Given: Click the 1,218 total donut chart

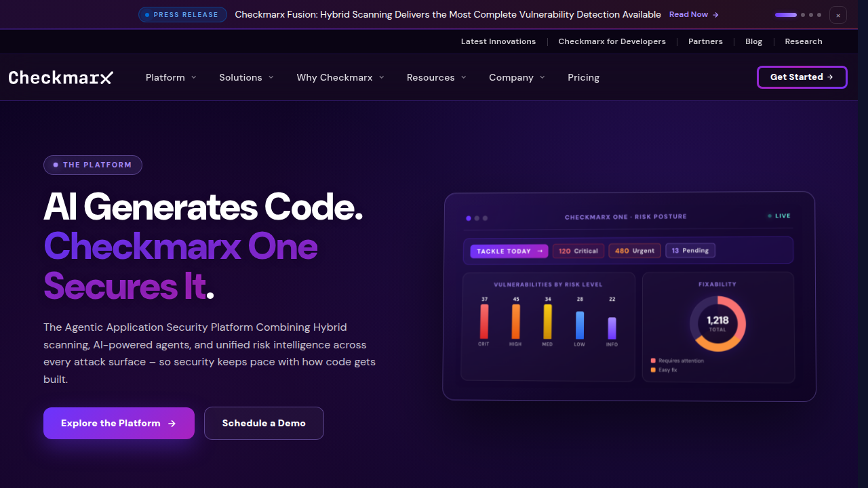Looking at the screenshot, I should (x=717, y=323).
